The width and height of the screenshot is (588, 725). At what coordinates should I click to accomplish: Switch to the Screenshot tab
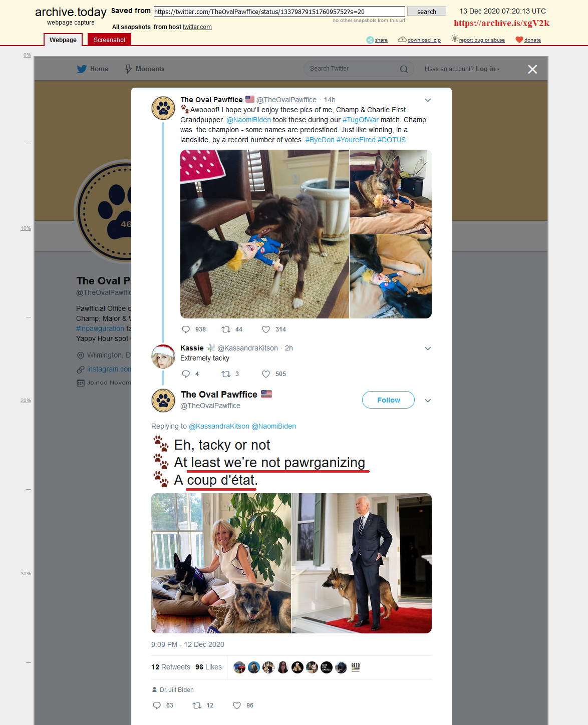(x=109, y=40)
